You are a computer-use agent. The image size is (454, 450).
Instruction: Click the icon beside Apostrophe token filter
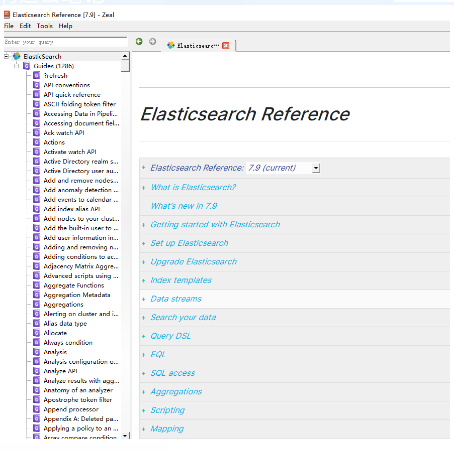point(36,400)
